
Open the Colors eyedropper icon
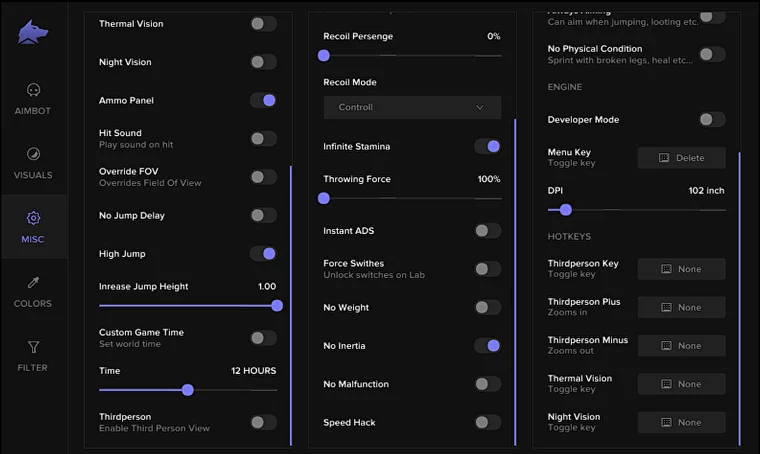(33, 283)
